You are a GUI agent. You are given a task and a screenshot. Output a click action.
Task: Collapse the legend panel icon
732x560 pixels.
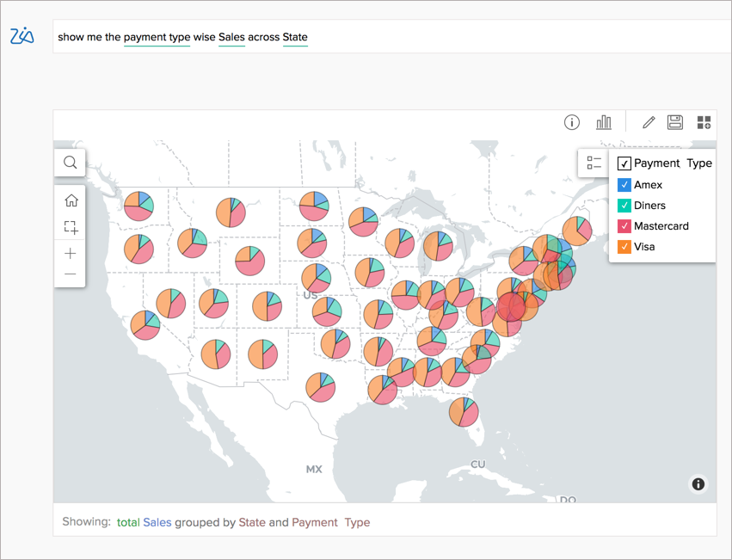(x=593, y=162)
